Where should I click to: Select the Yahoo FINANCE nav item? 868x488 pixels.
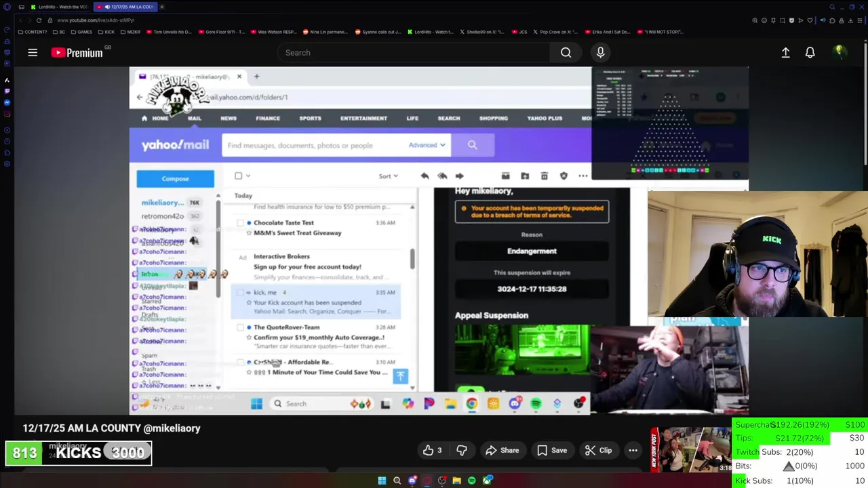pyautogui.click(x=268, y=119)
